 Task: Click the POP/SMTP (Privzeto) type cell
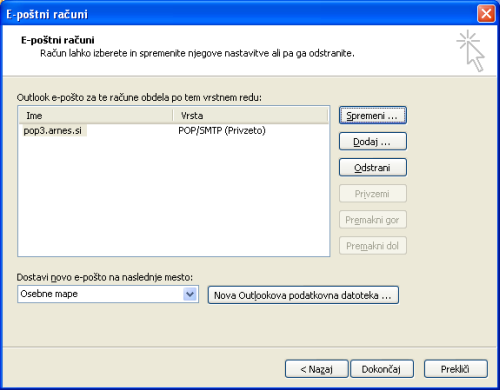point(222,130)
